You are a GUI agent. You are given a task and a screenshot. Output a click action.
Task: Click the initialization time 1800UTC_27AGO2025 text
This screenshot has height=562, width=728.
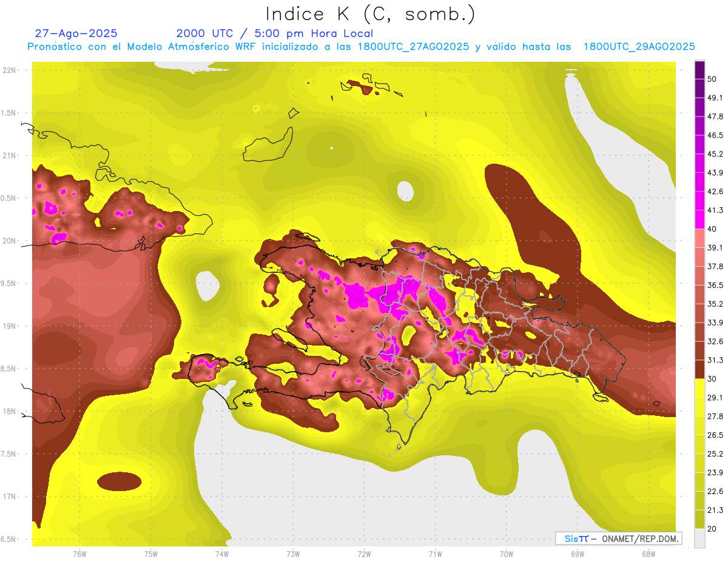(x=414, y=47)
